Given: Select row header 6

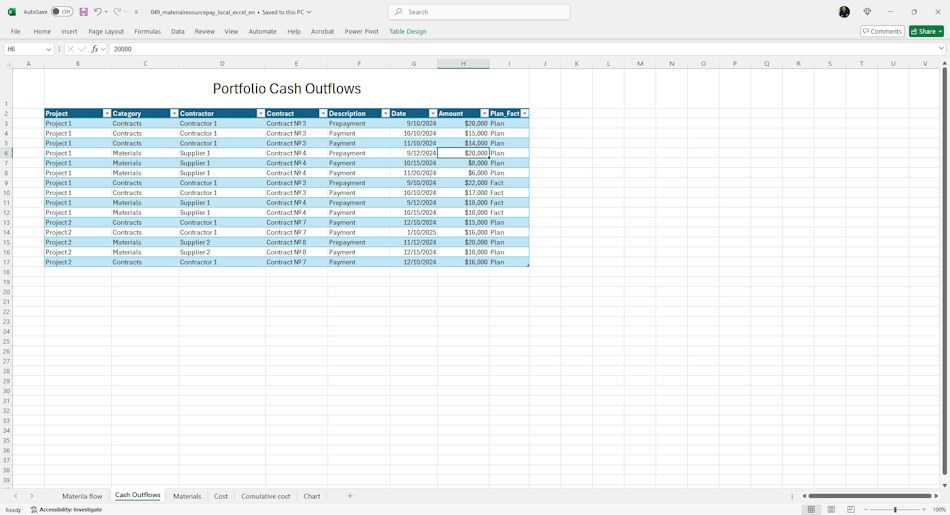Looking at the screenshot, I should [x=6, y=153].
